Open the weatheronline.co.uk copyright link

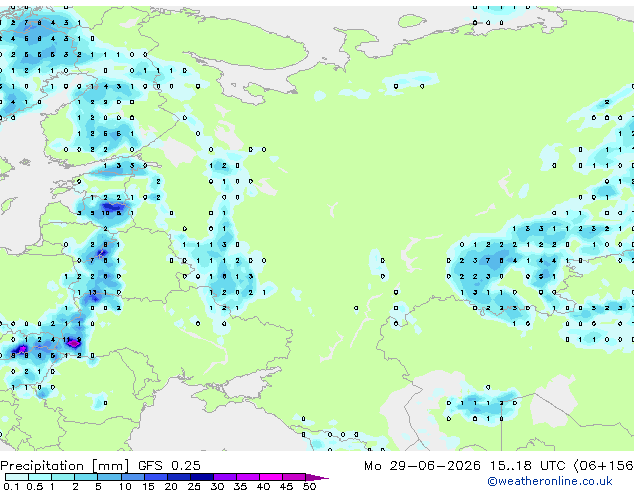point(549,481)
